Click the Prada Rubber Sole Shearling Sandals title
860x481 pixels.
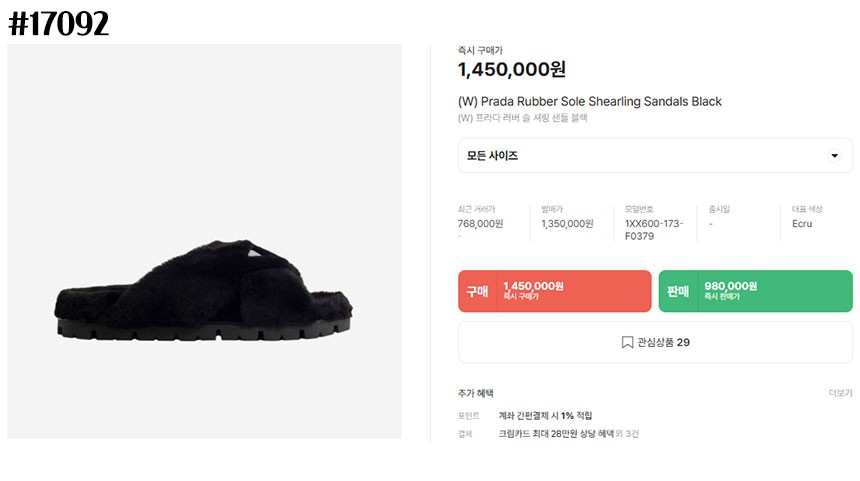589,101
